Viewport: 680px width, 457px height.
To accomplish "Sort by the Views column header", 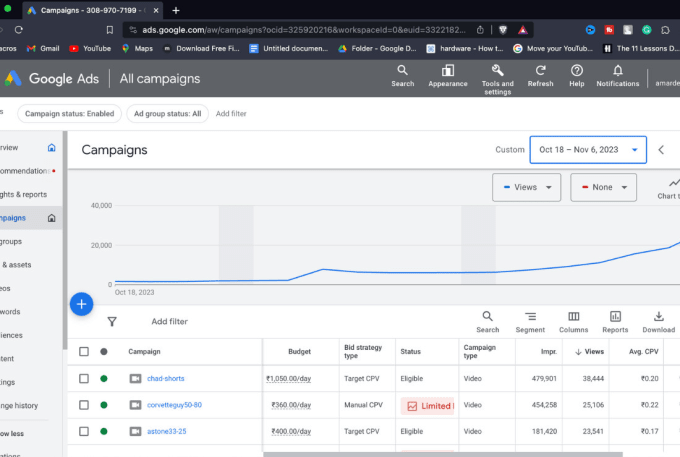I will (x=589, y=352).
